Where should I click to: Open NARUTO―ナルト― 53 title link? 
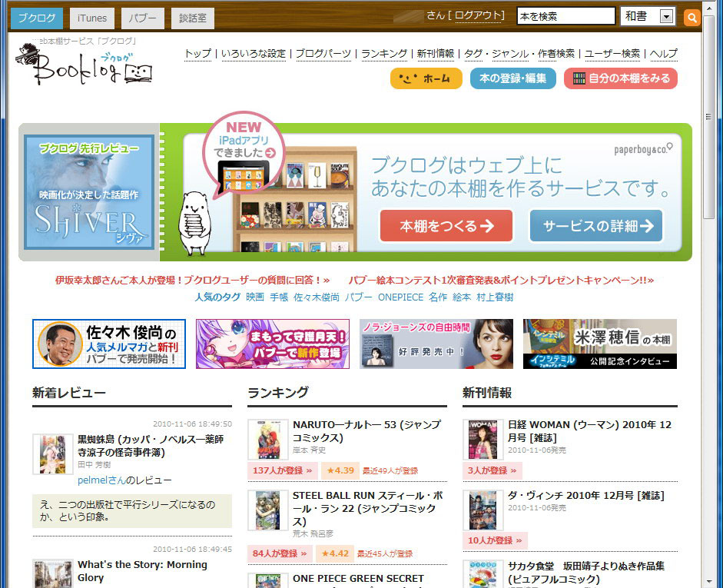(x=367, y=430)
